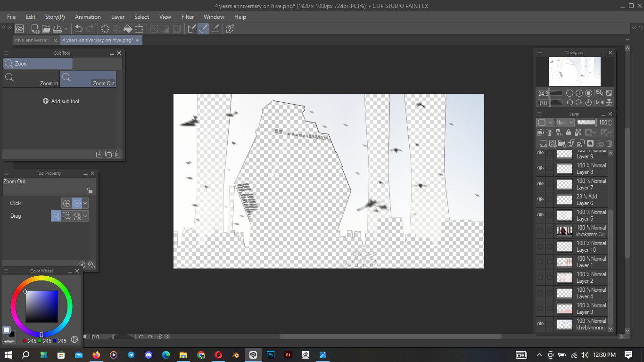Click Add sub tool
The image size is (644, 362).
[61, 101]
